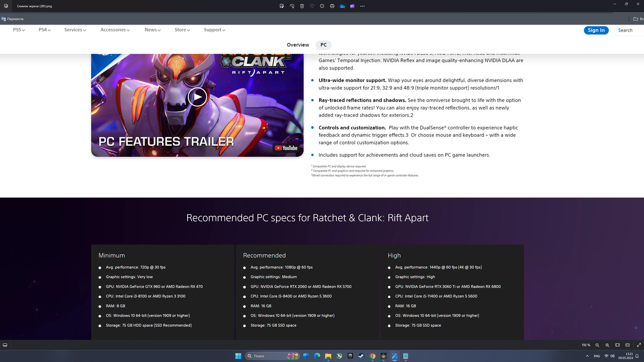This screenshot has width=644, height=362.
Task: Open the notification bell in system tray
Action: click(x=637, y=356)
